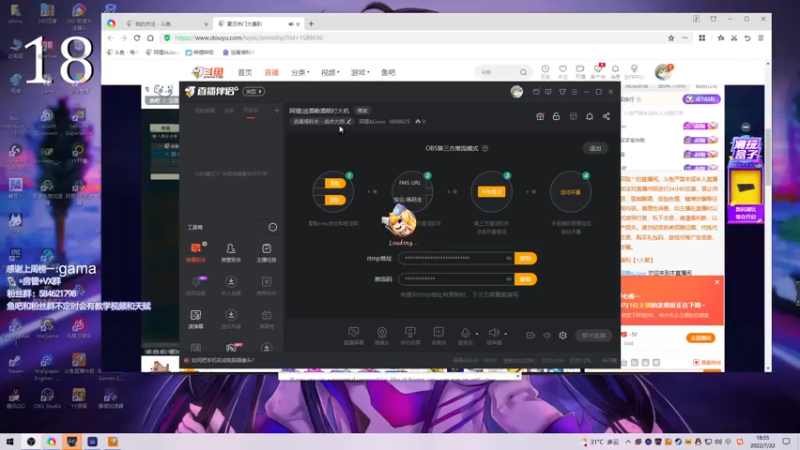Open the 视频 dropdown on Douyu nav

click(x=330, y=72)
